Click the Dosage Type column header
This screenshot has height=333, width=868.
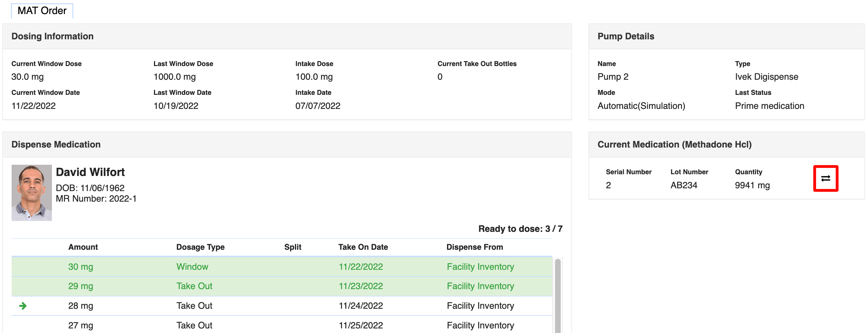(200, 247)
